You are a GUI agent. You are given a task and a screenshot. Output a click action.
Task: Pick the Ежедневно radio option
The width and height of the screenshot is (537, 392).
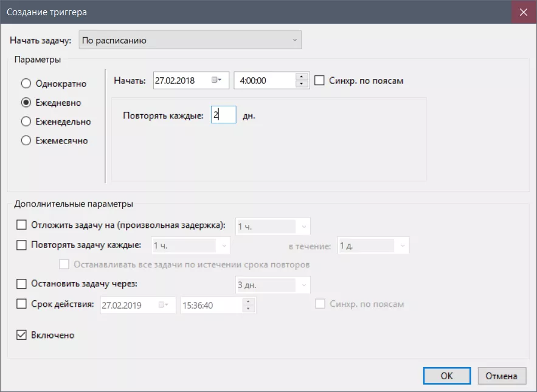tap(26, 103)
